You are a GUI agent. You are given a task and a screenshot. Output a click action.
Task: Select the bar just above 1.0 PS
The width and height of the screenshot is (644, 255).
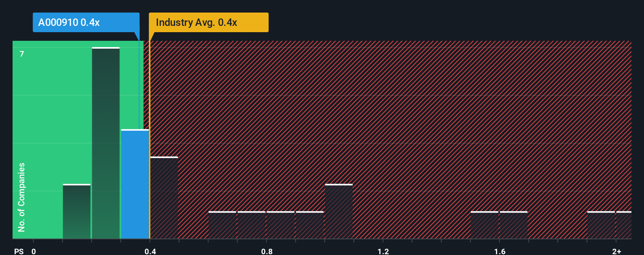point(339,211)
